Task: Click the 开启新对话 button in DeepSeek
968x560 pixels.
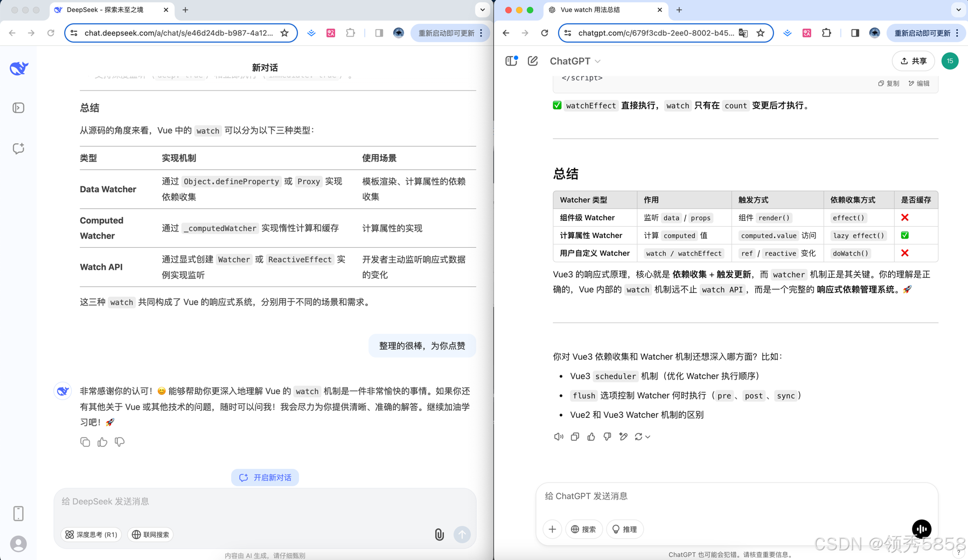Action: (x=265, y=477)
